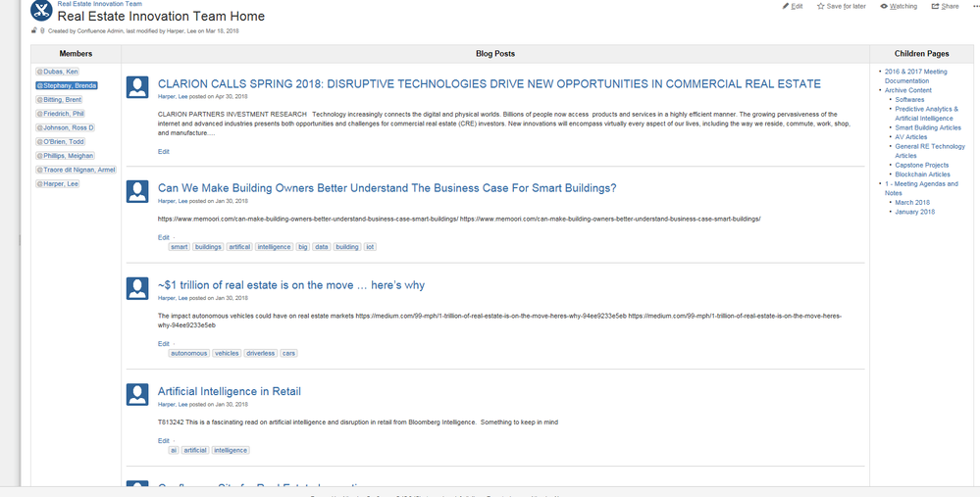Click the attachments paperclip icon
980x497 pixels.
42,30
